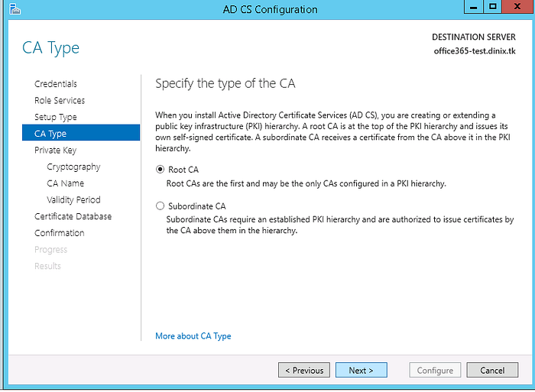This screenshot has height=392, width=535.
Task: Go to the Validity Period sub-step
Action: click(x=73, y=199)
